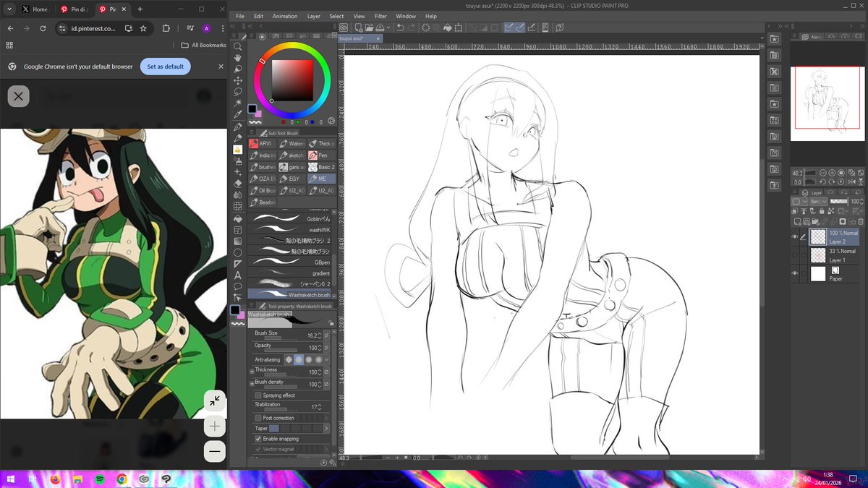Select the Hand move tool
Viewport: 868px width, 488px height.
click(x=238, y=58)
